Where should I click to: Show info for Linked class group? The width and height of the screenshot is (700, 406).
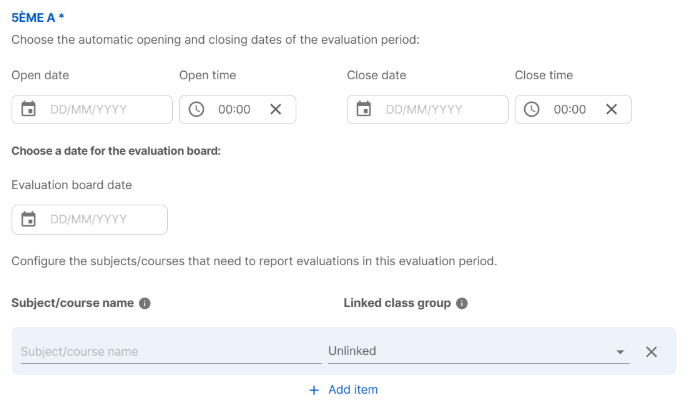(462, 303)
